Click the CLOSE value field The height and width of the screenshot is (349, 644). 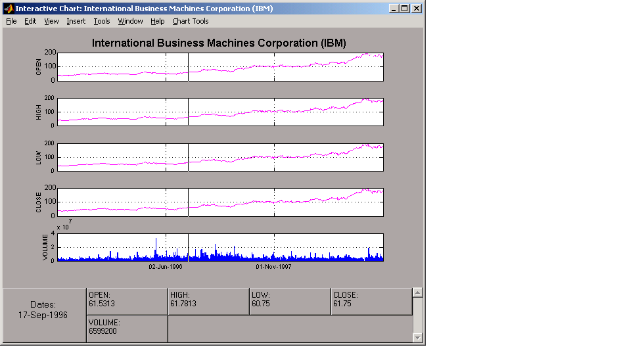pos(371,302)
